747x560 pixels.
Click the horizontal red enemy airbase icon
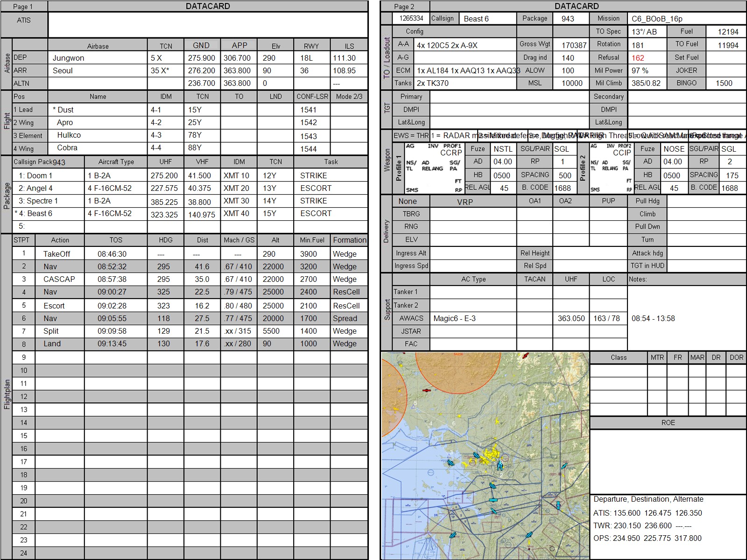tap(426, 390)
